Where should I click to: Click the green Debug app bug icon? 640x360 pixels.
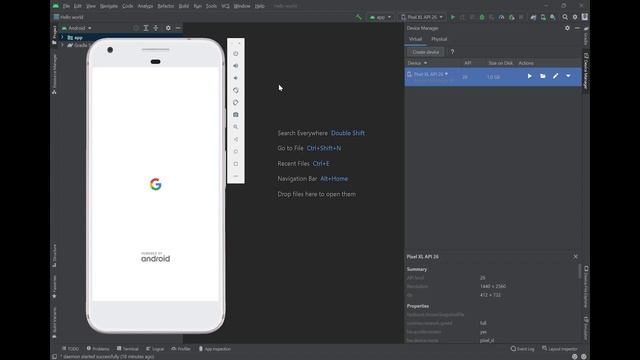[482, 17]
